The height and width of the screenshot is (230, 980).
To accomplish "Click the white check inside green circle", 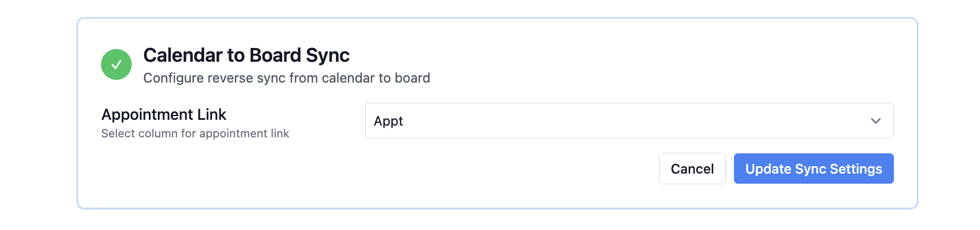I will coord(116,64).
